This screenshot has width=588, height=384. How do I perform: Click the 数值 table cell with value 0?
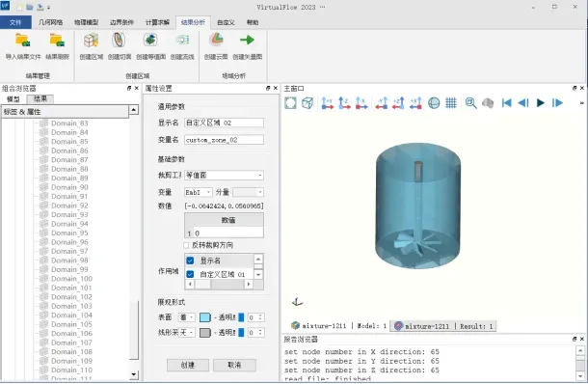(228, 233)
